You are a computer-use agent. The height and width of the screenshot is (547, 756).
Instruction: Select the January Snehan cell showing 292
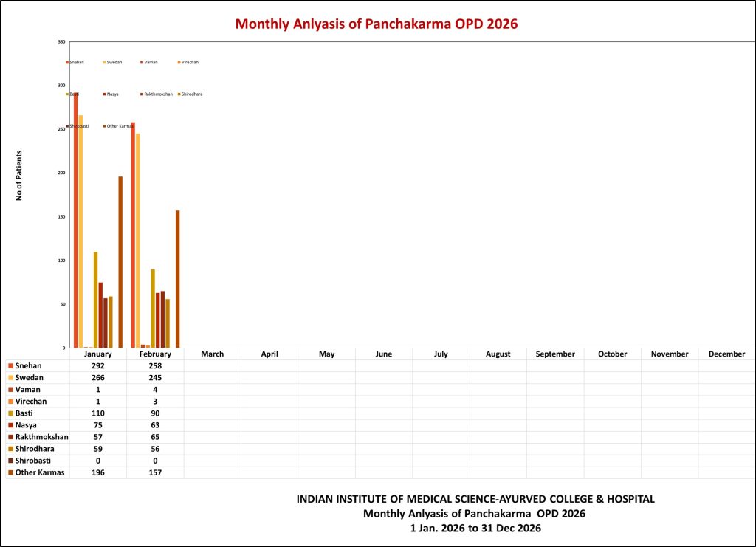pyautogui.click(x=97, y=366)
